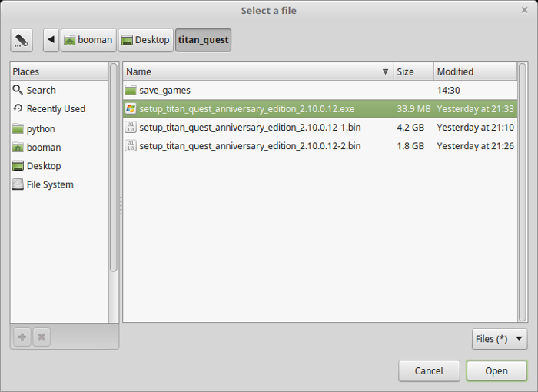Sort files by the Name column

pyautogui.click(x=258, y=71)
